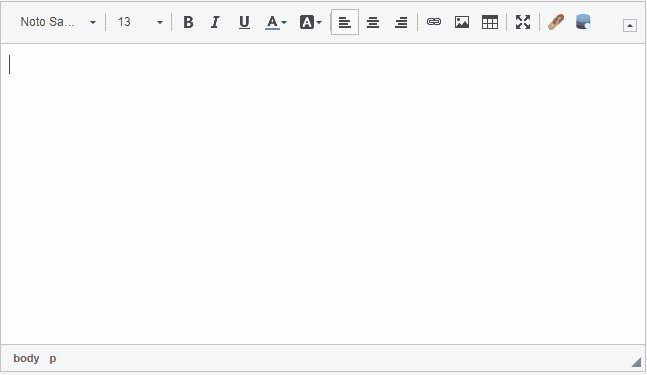The width and height of the screenshot is (647, 375).
Task: Select the body element in path bar
Action: coord(26,358)
